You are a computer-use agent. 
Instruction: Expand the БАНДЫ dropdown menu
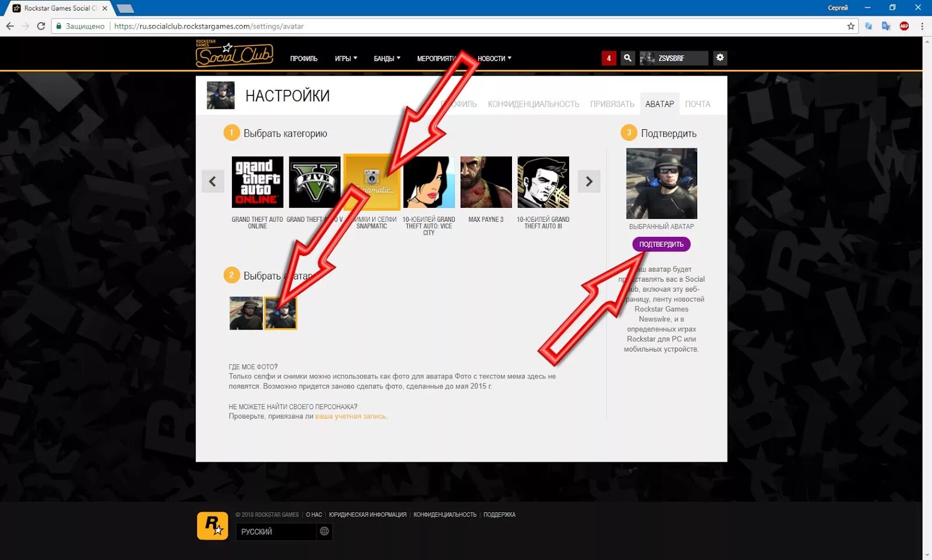pos(387,58)
